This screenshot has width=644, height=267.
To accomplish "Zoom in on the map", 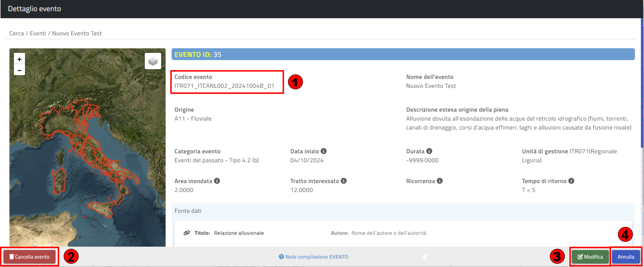I will 19,59.
